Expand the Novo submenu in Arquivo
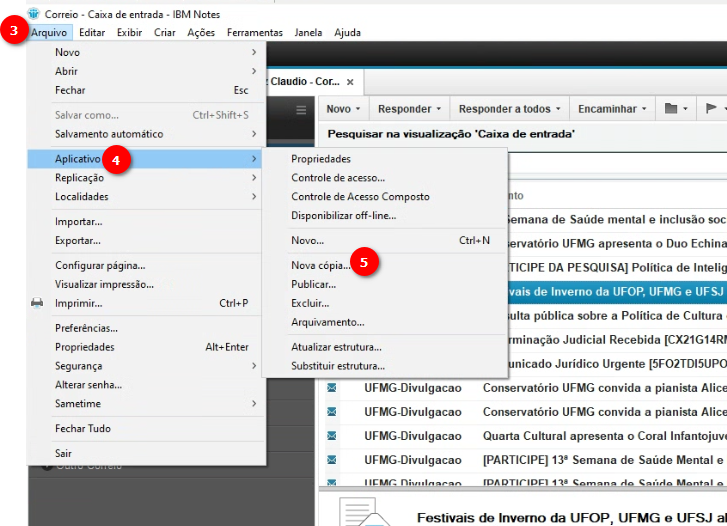 (147, 52)
